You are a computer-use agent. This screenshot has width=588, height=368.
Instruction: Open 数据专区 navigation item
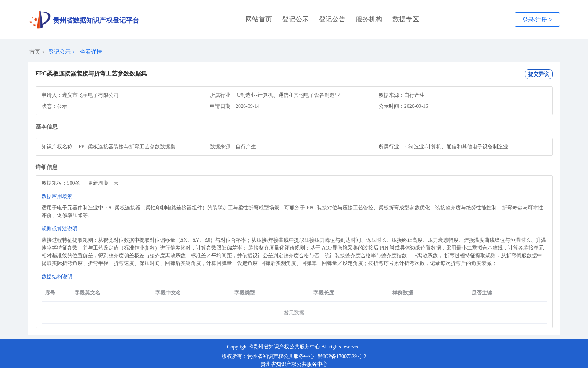[x=406, y=19]
